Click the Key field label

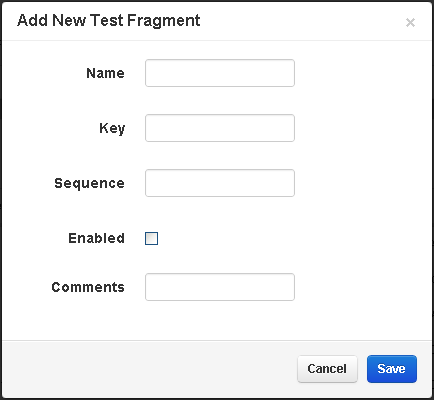click(x=112, y=128)
